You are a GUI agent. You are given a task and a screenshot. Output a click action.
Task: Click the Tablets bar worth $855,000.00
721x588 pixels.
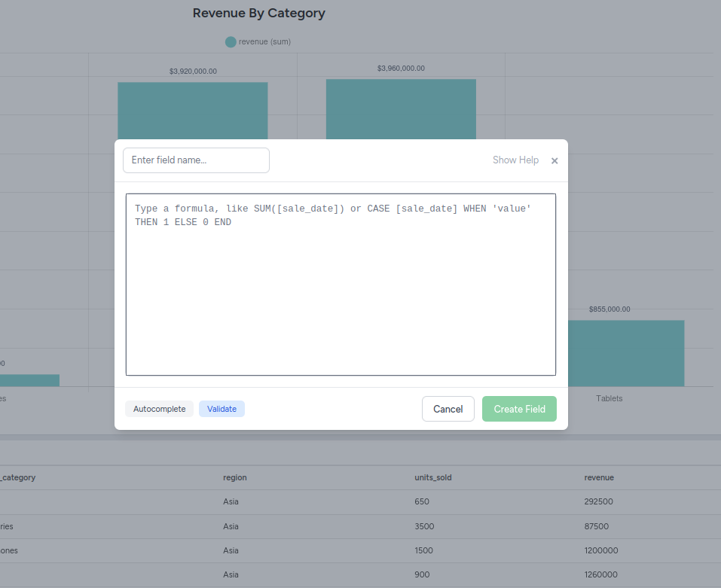click(x=625, y=353)
